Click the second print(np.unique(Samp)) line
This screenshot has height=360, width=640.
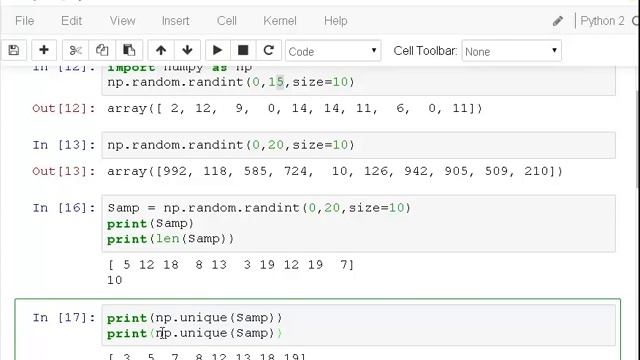tap(195, 333)
